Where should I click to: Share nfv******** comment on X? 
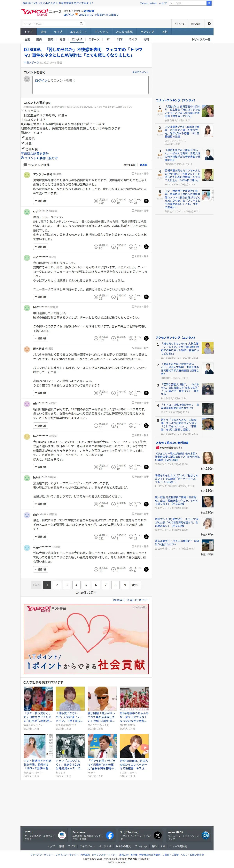click(146, 426)
